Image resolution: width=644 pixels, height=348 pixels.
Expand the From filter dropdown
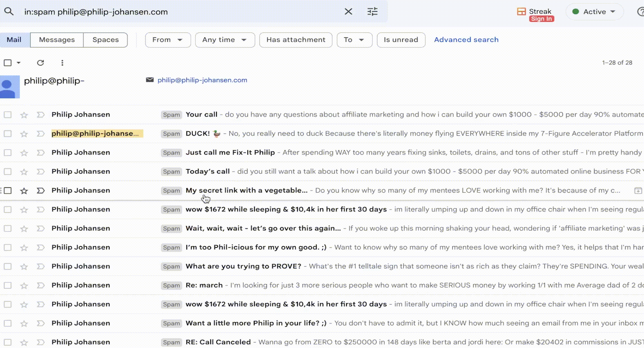pos(168,40)
